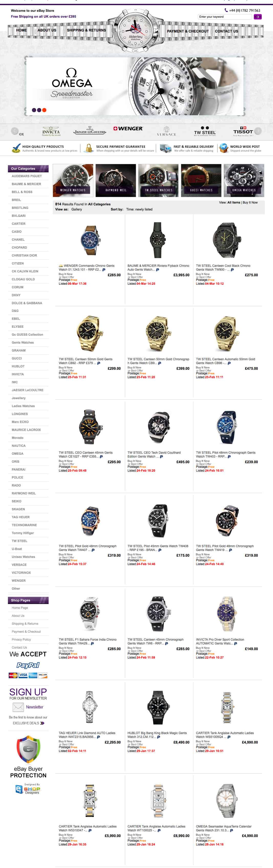Image resolution: width=273 pixels, height=868 pixels.
Task: Open the Shipping & Returns menu item
Action: click(86, 30)
